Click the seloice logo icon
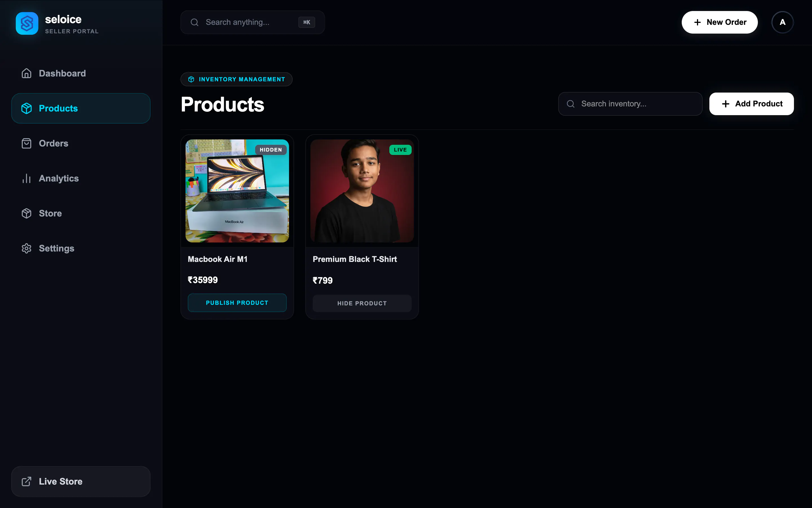The width and height of the screenshot is (812, 508). click(27, 23)
